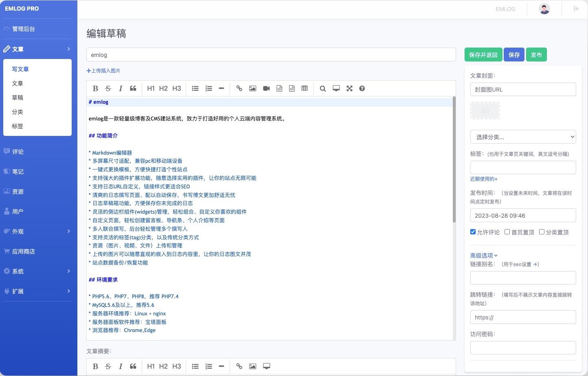
Task: Click 上传插入图片 link
Action: [x=103, y=71]
